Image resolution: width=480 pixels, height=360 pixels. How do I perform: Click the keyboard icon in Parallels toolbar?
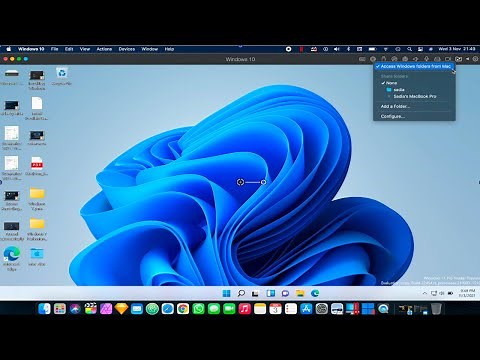pos(362,59)
